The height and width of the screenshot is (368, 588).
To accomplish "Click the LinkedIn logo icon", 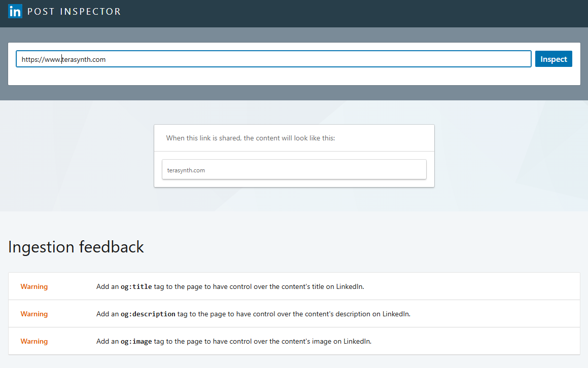I will point(15,11).
